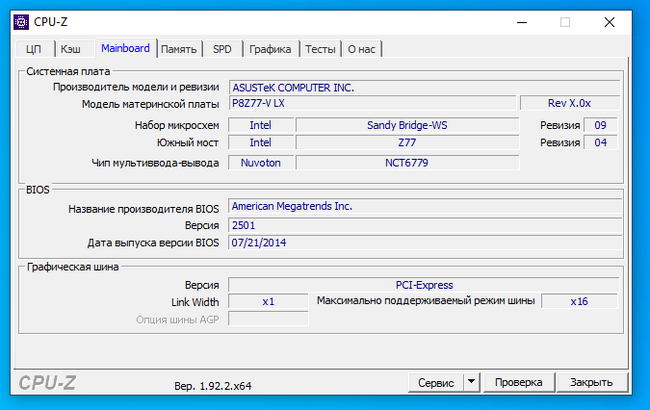The width and height of the screenshot is (650, 410).
Task: Open the Графика tab
Action: point(270,49)
